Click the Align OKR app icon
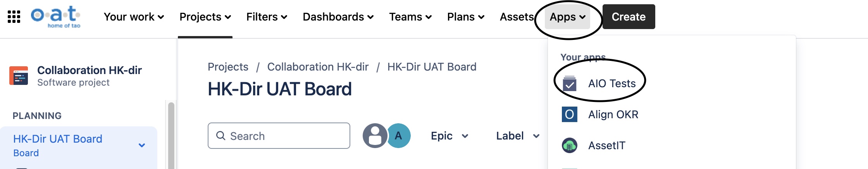Screen dimensions: 868x169 569,114
